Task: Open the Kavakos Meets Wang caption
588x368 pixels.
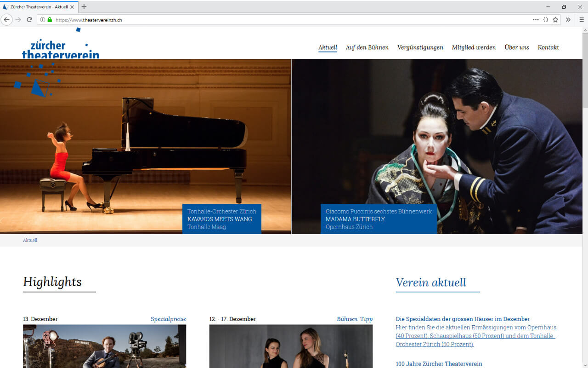Action: point(222,219)
